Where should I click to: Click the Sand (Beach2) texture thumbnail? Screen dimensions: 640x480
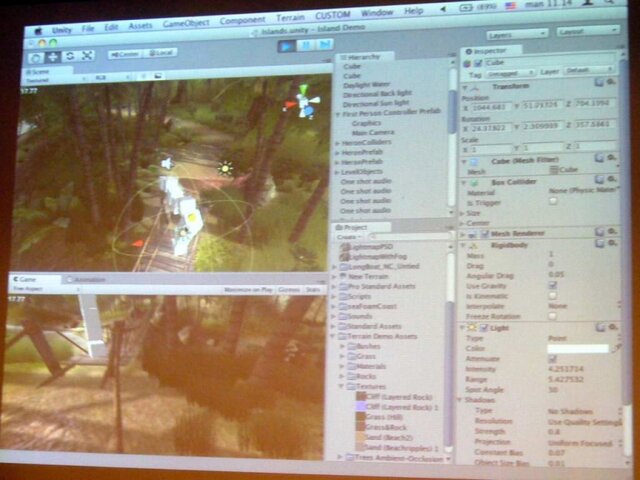point(360,437)
